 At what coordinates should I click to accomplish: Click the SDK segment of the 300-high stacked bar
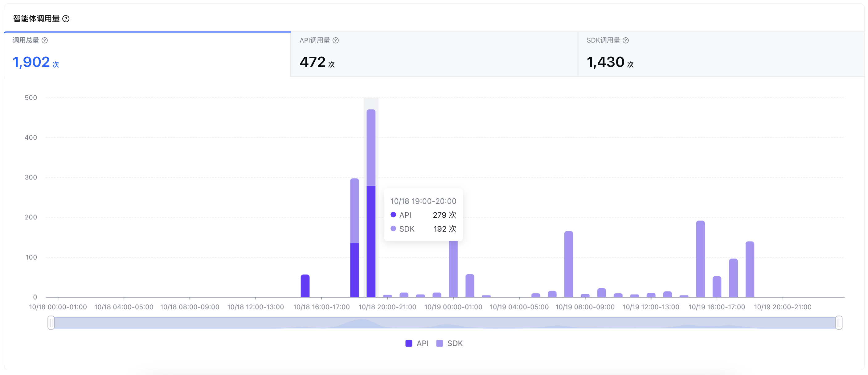point(354,211)
